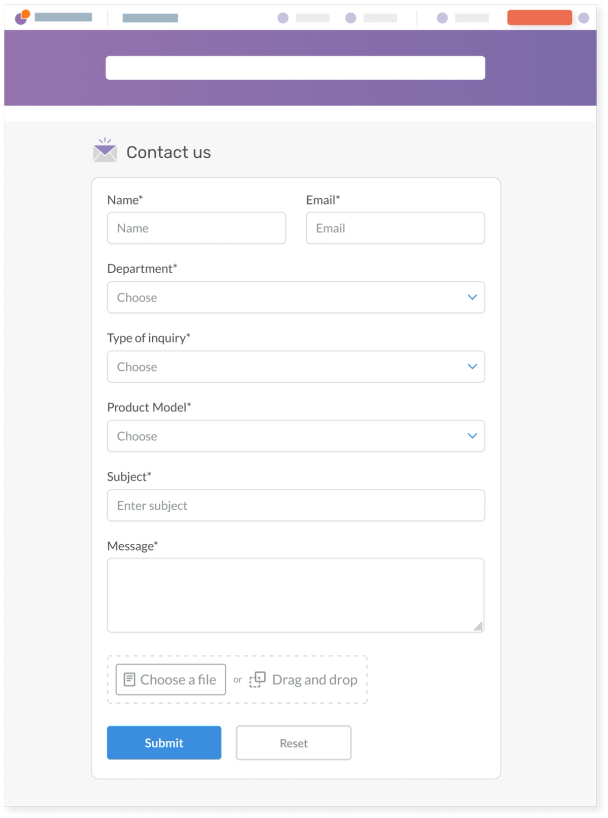608x818 pixels.
Task: Open the Department dropdown
Action: (x=295, y=297)
